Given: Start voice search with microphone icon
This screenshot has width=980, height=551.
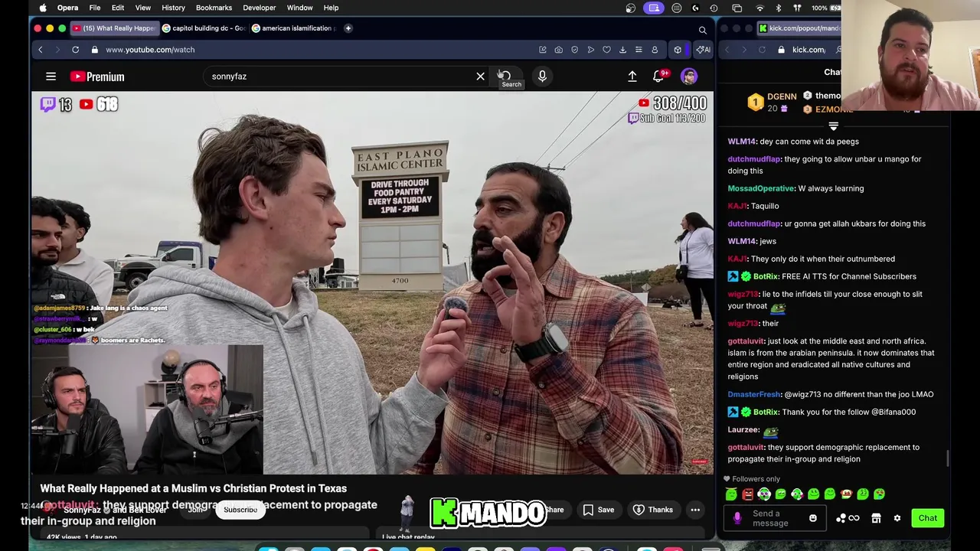Looking at the screenshot, I should pos(542,77).
